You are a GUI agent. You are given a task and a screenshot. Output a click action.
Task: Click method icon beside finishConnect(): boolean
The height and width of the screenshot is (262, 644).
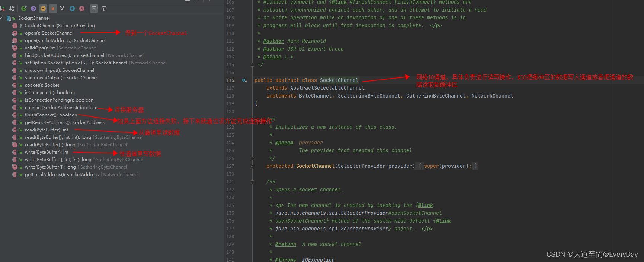pyautogui.click(x=15, y=115)
